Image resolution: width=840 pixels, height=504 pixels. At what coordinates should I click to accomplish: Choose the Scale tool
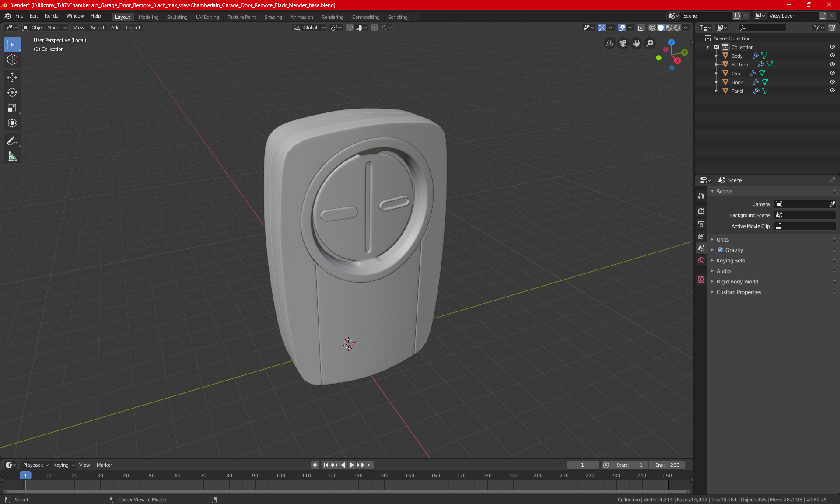12,108
